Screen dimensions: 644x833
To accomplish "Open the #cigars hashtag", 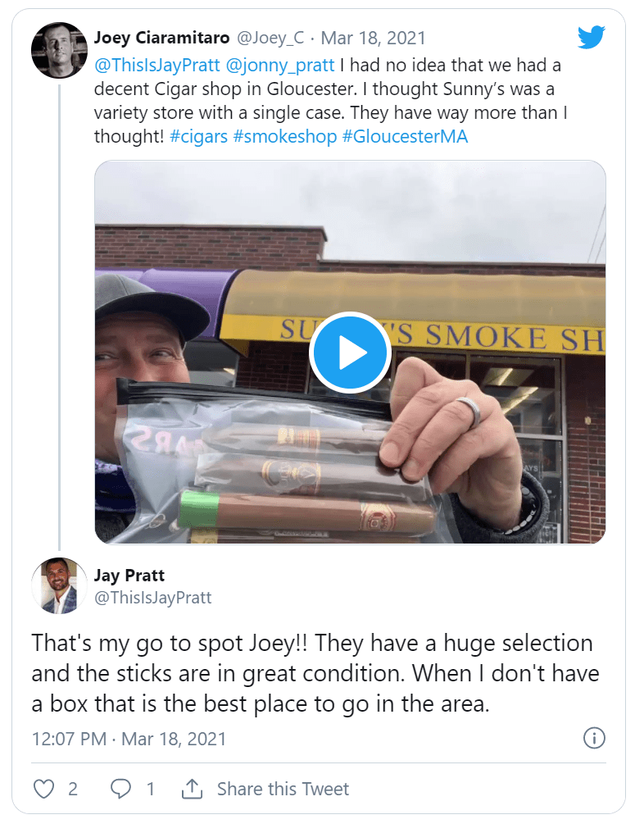I will coord(199,136).
